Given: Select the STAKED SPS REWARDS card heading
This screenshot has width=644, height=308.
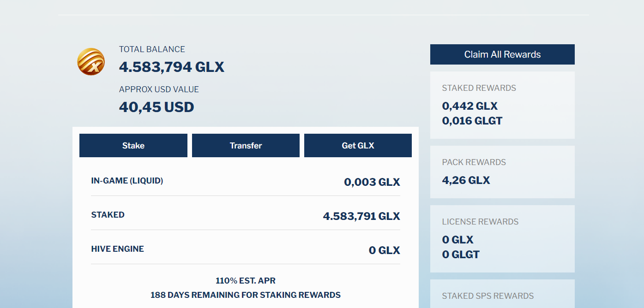Looking at the screenshot, I should point(488,296).
